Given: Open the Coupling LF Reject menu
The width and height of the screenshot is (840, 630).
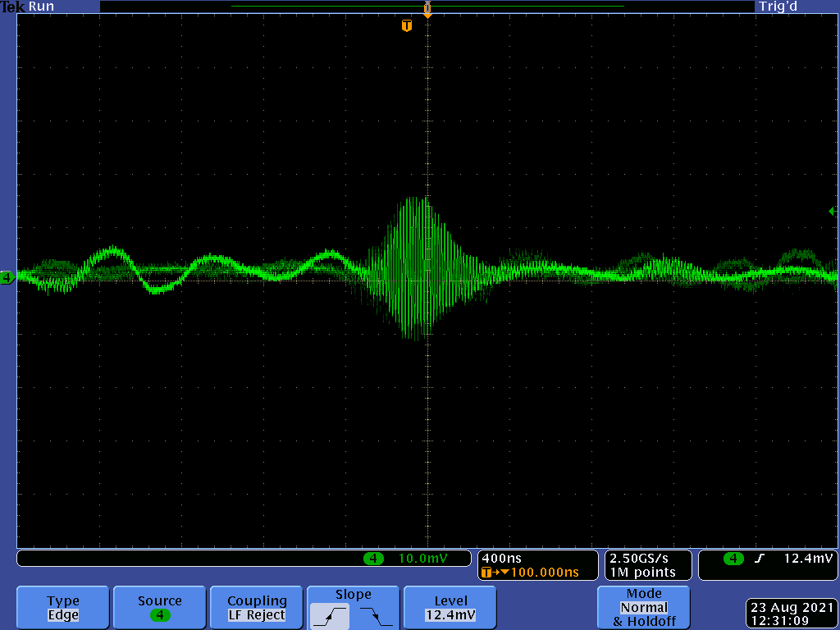Looking at the screenshot, I should [x=257, y=608].
